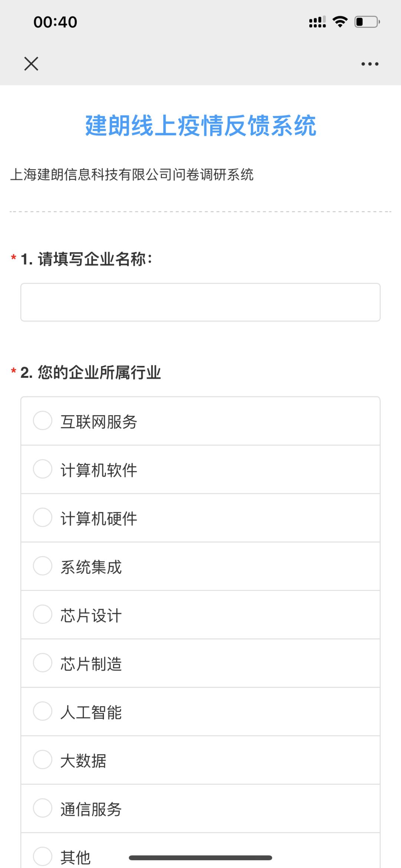Viewport: 401px width, 868px height.
Task: Choose 芯片设计 as the industry
Action: click(x=43, y=614)
